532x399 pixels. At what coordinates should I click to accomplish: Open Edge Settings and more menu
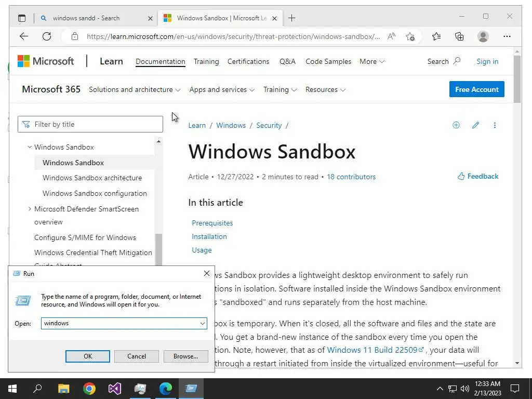click(x=507, y=36)
